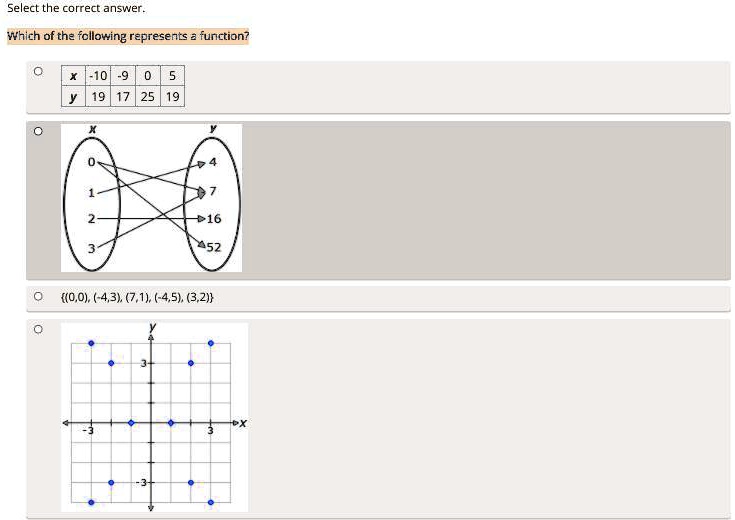Click input 3 in the X oval
Screen dimensions: 735x520
(x=90, y=247)
